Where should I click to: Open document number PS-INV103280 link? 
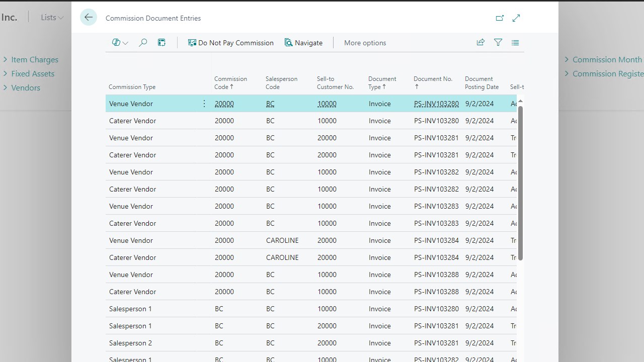point(436,104)
